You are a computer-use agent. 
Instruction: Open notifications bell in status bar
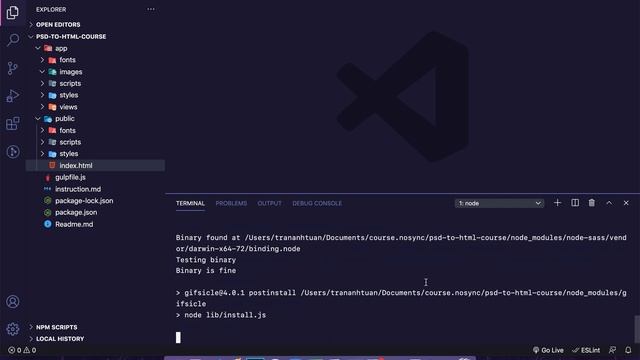(x=628, y=350)
